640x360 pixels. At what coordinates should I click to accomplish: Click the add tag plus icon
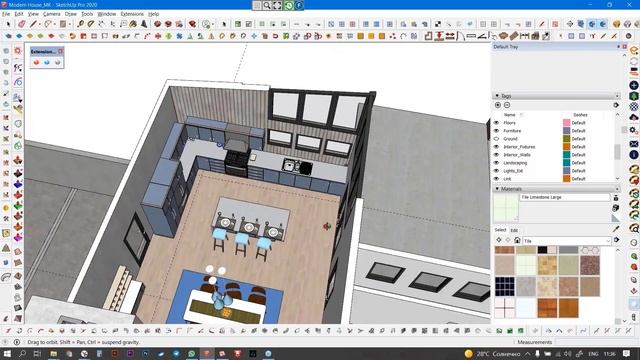[x=498, y=105]
